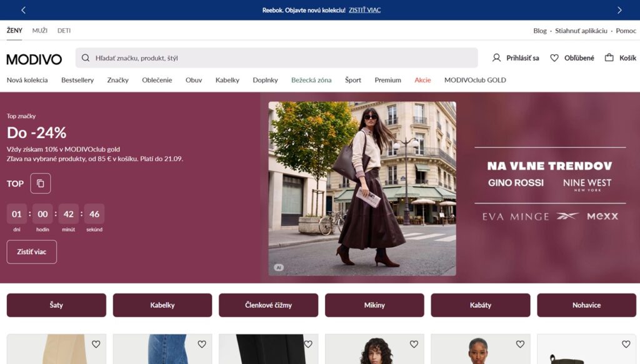
Task: Open Stiahnuť aplikáciu link
Action: (x=581, y=31)
